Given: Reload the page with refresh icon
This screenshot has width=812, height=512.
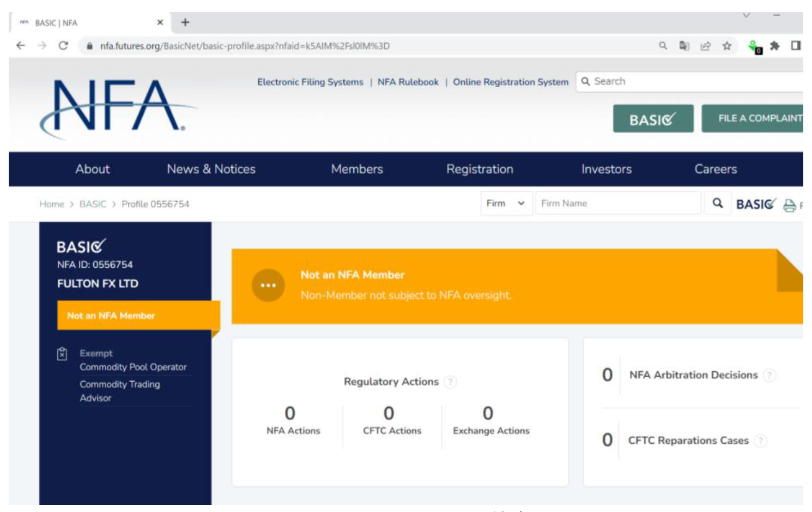Looking at the screenshot, I should [x=63, y=46].
